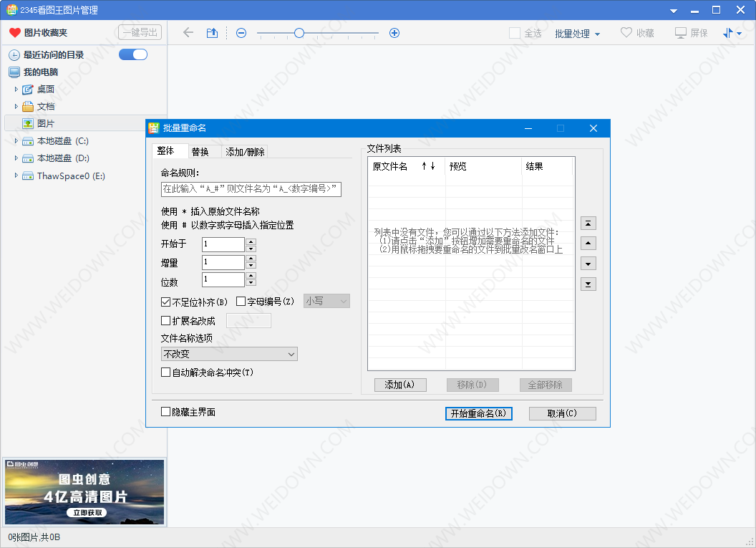Open the main window title bar menu arrow
This screenshot has height=548, width=756.
[674, 11]
